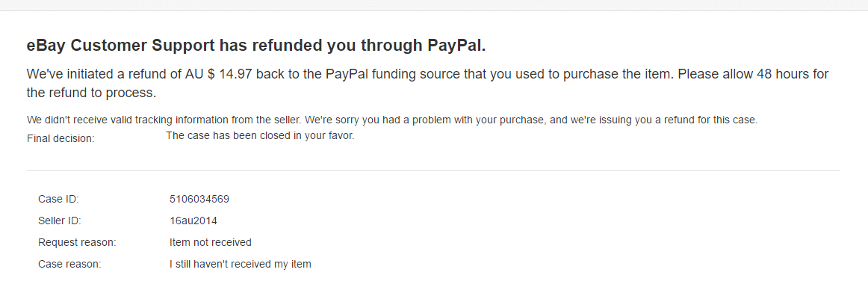Click the Case ID label
The width and height of the screenshot is (868, 299).
pos(58,199)
